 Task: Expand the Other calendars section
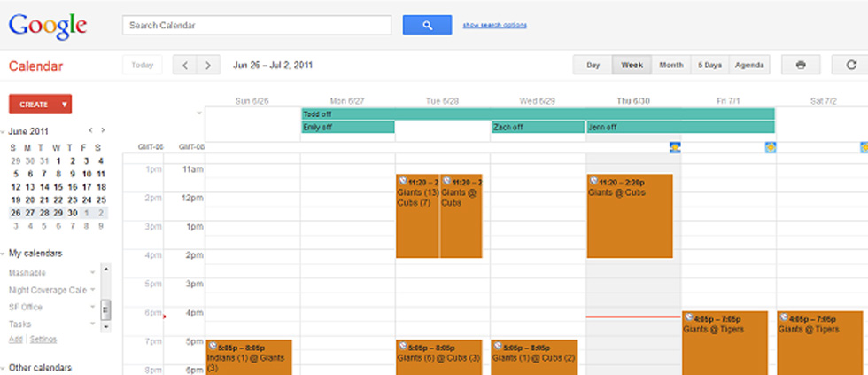pos(4,368)
